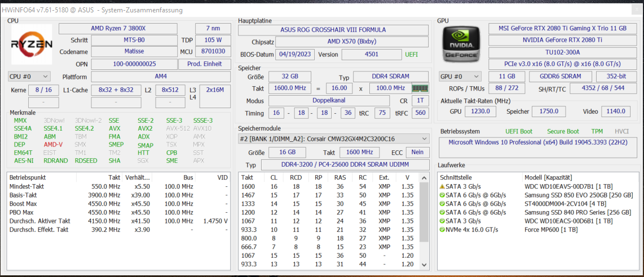
Task: Click the BIOS version 4501 field
Action: pyautogui.click(x=372, y=55)
